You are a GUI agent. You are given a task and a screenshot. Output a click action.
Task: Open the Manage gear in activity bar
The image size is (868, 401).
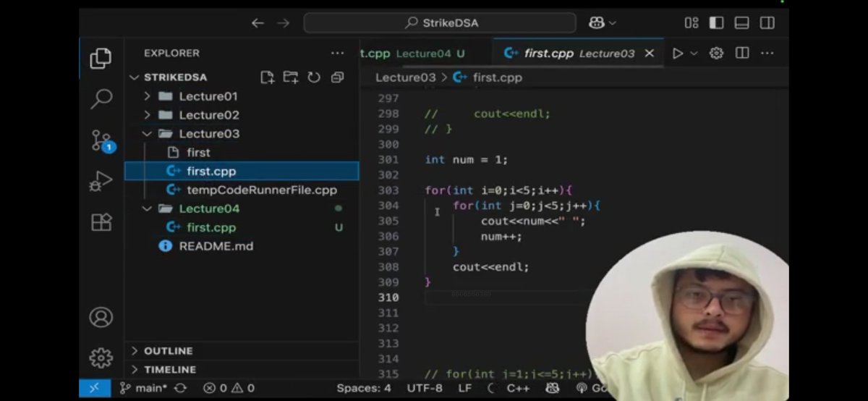point(101,358)
